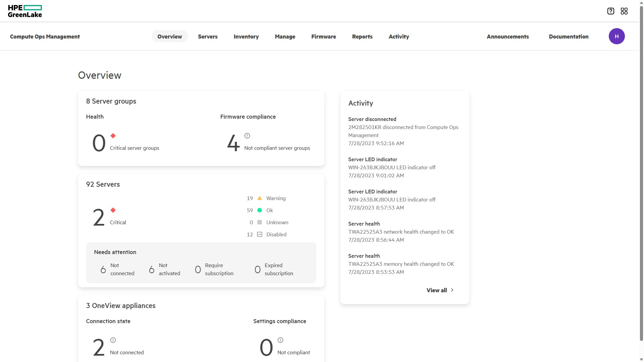Open the Announcements page
The width and height of the screenshot is (644, 362).
(507, 37)
